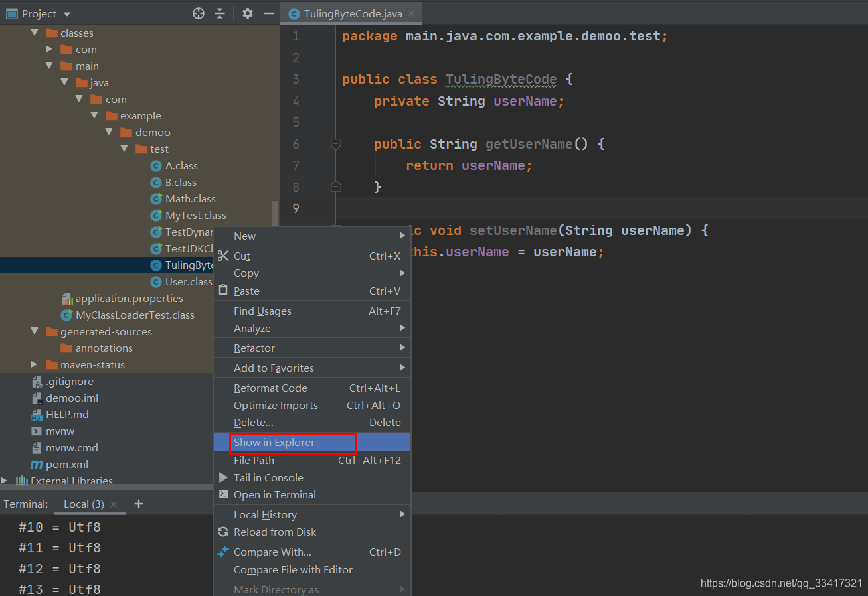The width and height of the screenshot is (868, 596).
Task: Click the HELP.md markdown file icon
Action: [37, 414]
